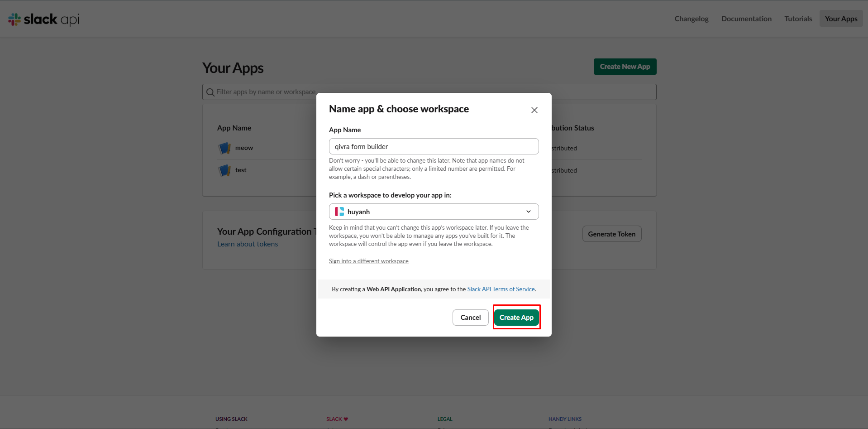This screenshot has width=868, height=429.
Task: Click the App Name input field
Action: (434, 146)
